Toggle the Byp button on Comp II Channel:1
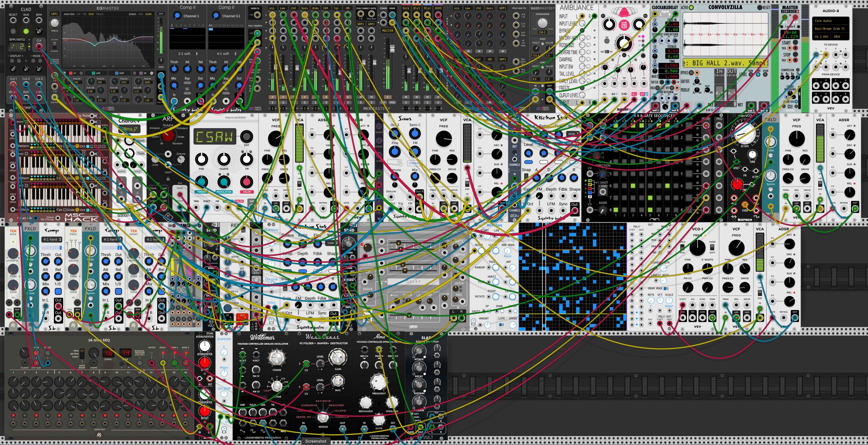 pyautogui.click(x=187, y=83)
